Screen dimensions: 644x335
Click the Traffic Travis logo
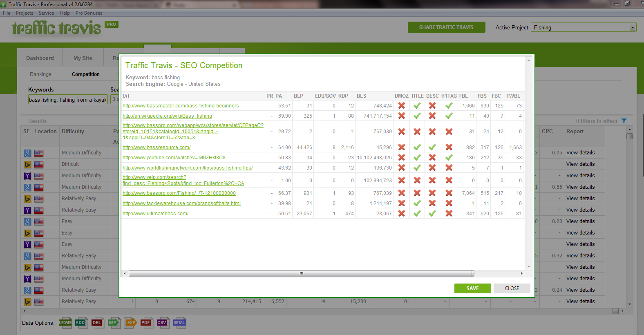56,28
